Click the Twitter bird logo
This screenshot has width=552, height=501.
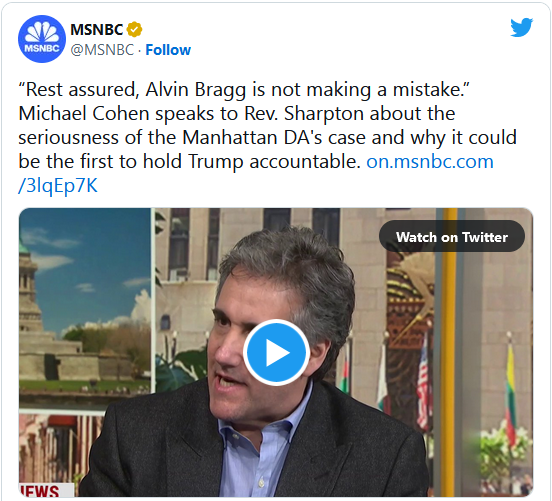click(521, 27)
